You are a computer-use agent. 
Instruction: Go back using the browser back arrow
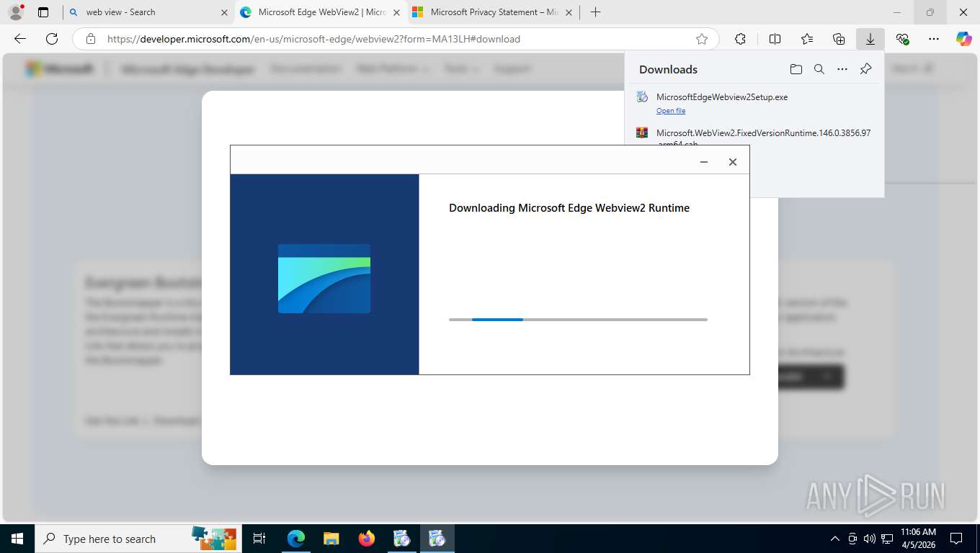tap(20, 39)
